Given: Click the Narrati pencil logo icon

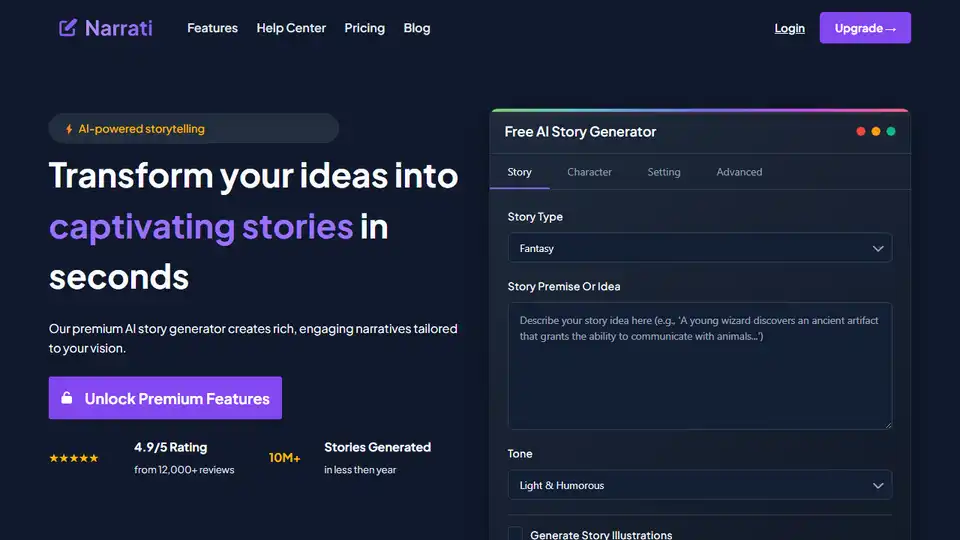Looking at the screenshot, I should pos(68,28).
